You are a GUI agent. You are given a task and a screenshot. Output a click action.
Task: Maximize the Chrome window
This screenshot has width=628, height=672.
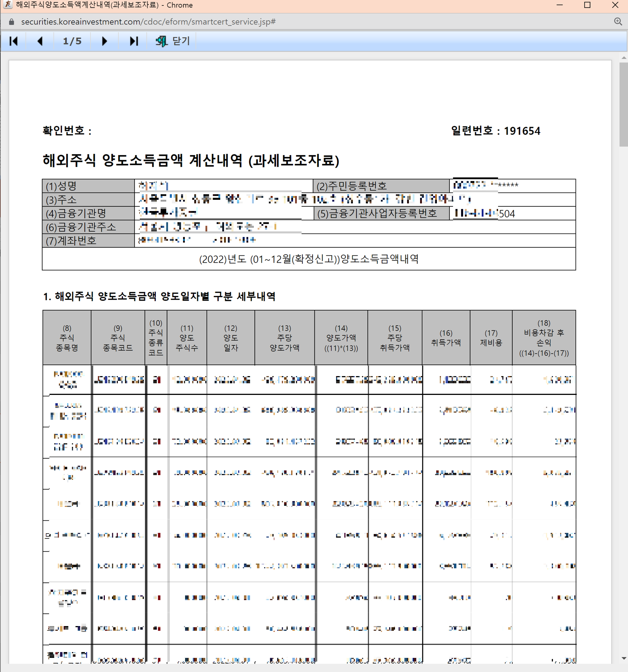(x=587, y=5)
